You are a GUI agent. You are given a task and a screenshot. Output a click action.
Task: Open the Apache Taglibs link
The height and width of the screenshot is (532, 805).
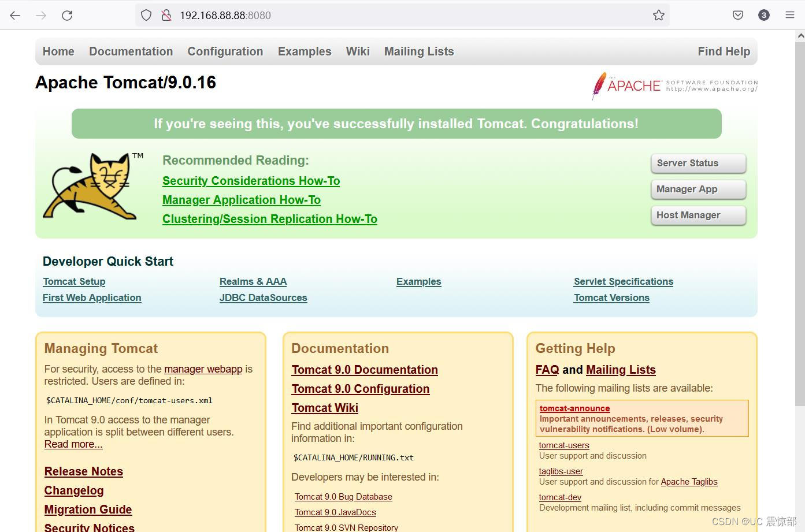click(x=689, y=482)
